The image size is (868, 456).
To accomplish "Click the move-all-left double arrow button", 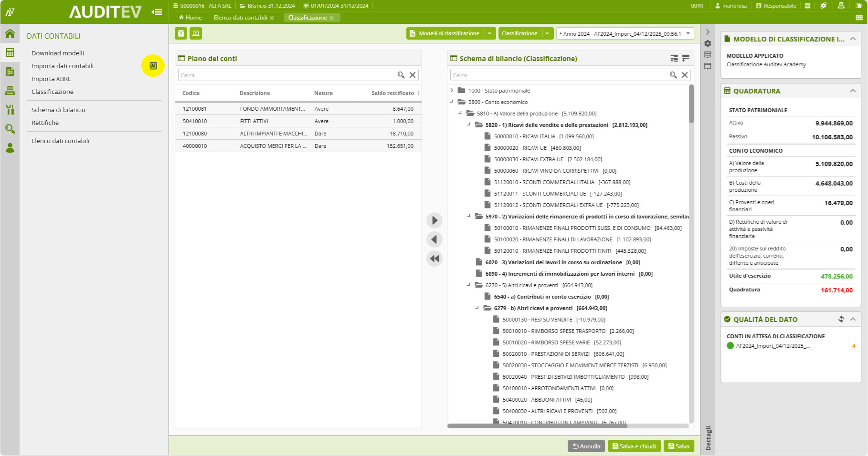I will [434, 259].
